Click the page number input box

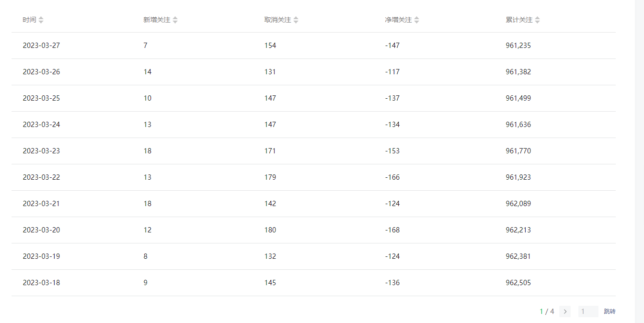click(588, 311)
